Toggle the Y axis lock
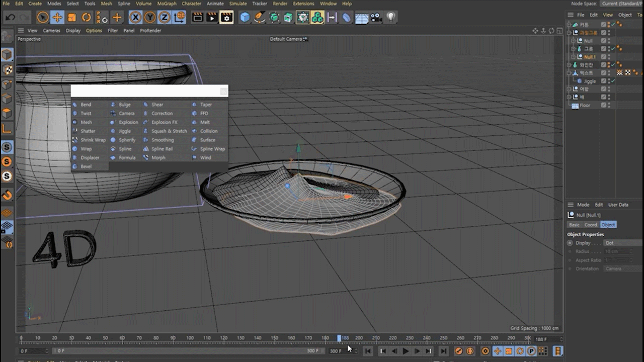 click(x=150, y=18)
